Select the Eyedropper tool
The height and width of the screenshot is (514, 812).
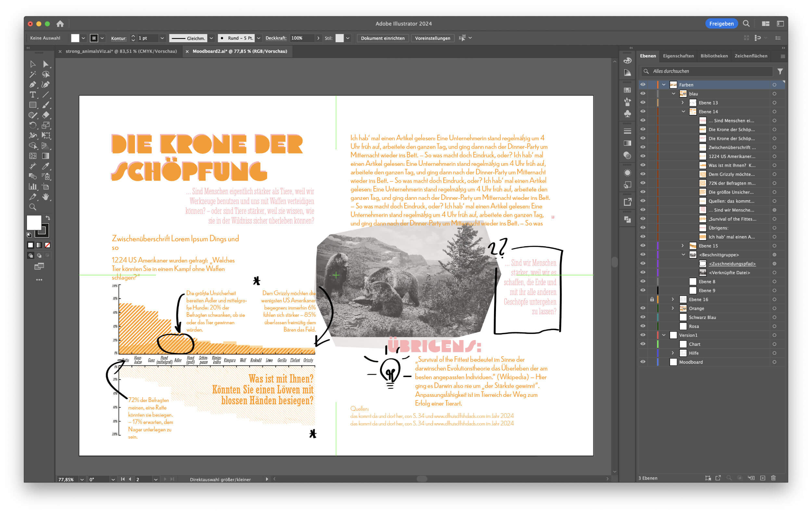45,166
